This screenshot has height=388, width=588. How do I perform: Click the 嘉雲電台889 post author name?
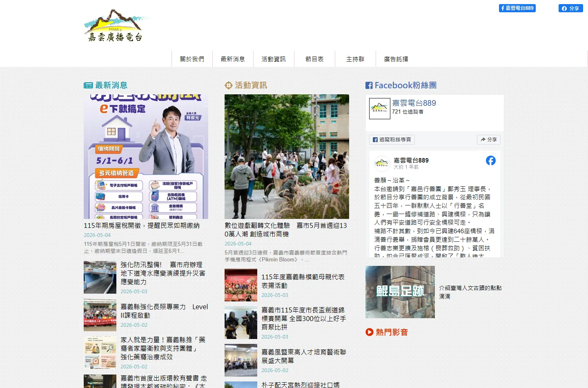point(411,160)
